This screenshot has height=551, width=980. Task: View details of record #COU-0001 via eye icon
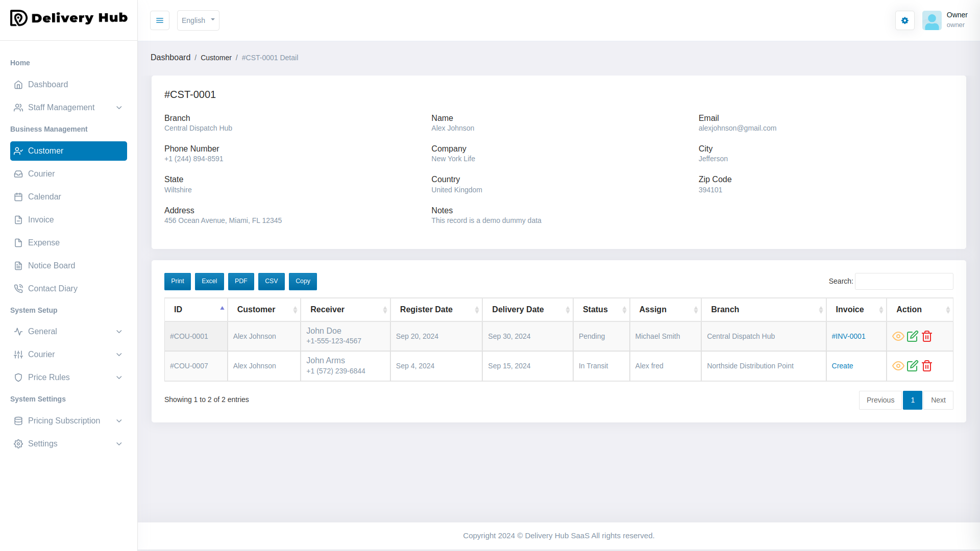point(898,336)
